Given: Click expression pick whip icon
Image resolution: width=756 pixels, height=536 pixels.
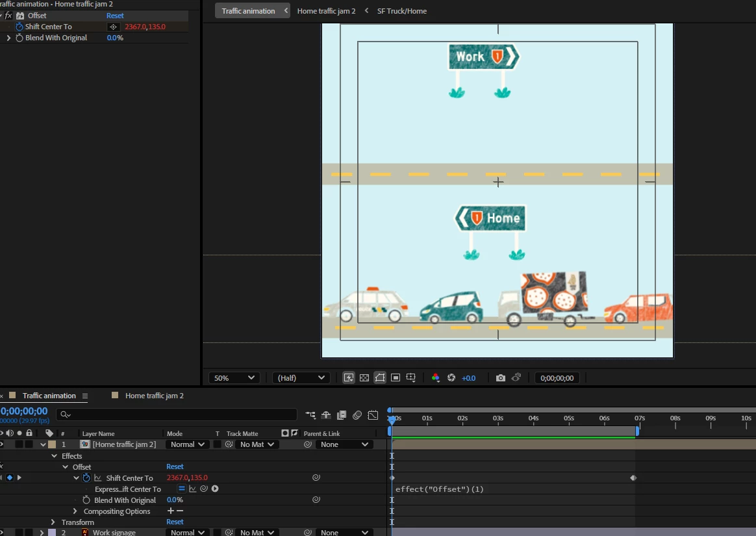Looking at the screenshot, I should [204, 489].
